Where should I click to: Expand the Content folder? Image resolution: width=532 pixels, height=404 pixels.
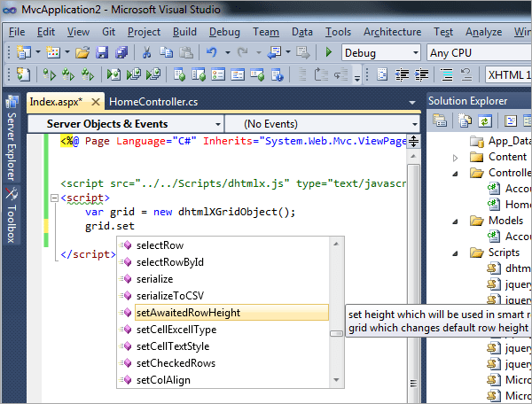click(456, 158)
